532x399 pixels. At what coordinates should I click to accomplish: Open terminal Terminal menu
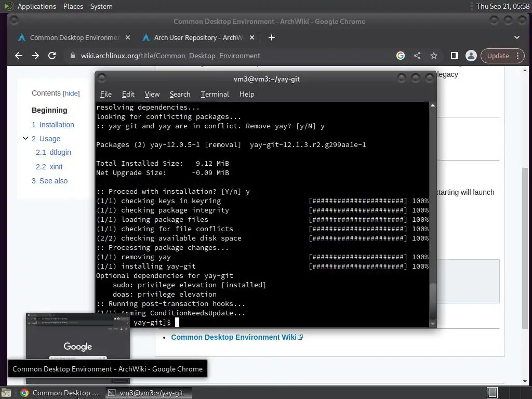(215, 95)
